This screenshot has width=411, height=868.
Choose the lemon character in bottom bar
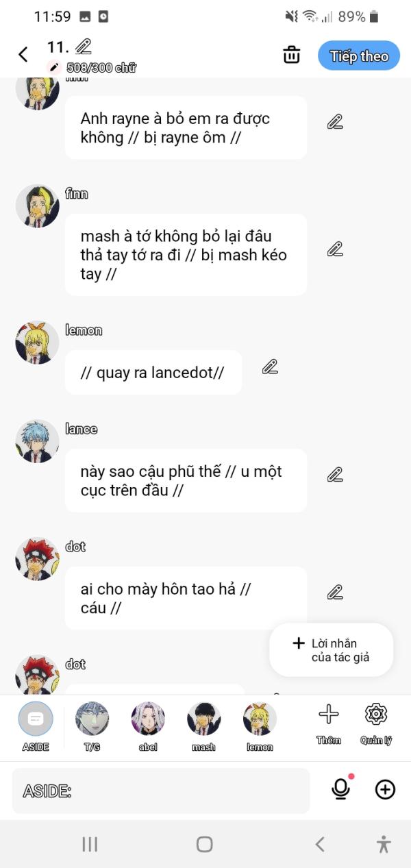(260, 727)
